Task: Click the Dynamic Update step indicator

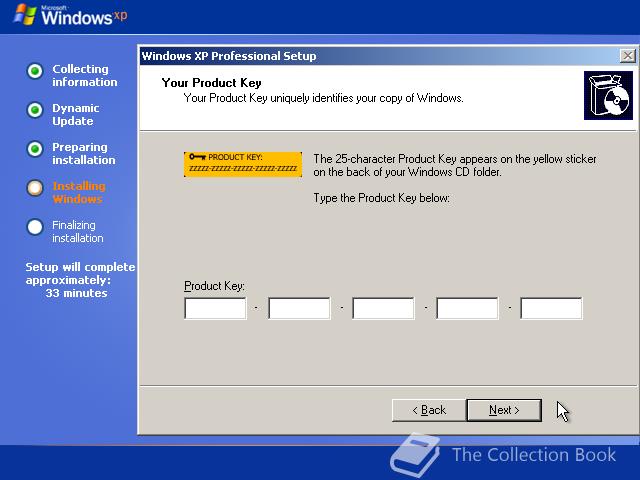Action: [x=35, y=110]
